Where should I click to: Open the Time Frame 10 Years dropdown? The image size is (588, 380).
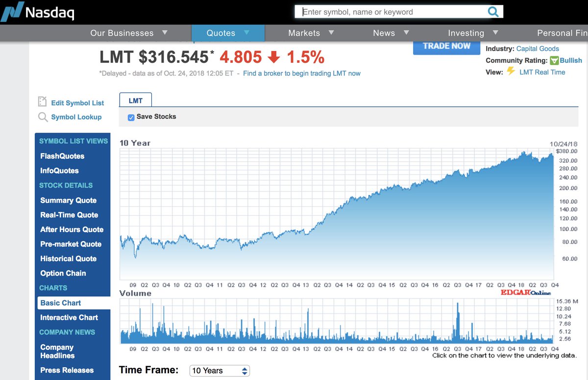220,371
